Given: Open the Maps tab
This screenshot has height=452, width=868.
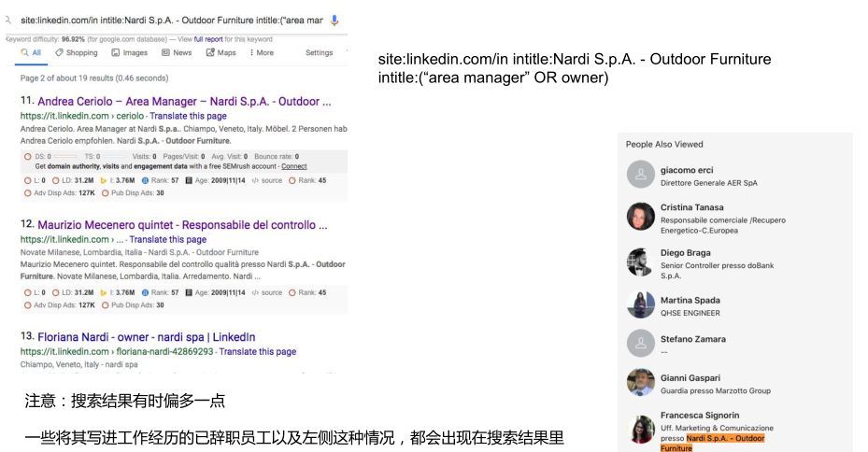Looking at the screenshot, I should click(x=221, y=52).
